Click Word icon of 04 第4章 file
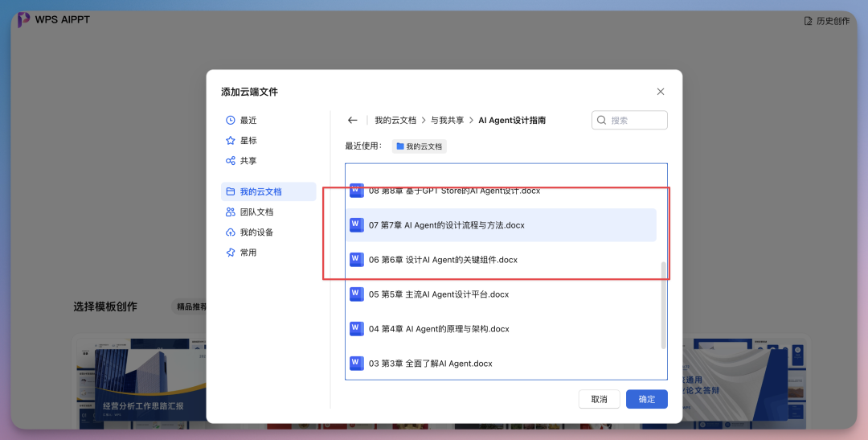The width and height of the screenshot is (868, 440). tap(357, 329)
